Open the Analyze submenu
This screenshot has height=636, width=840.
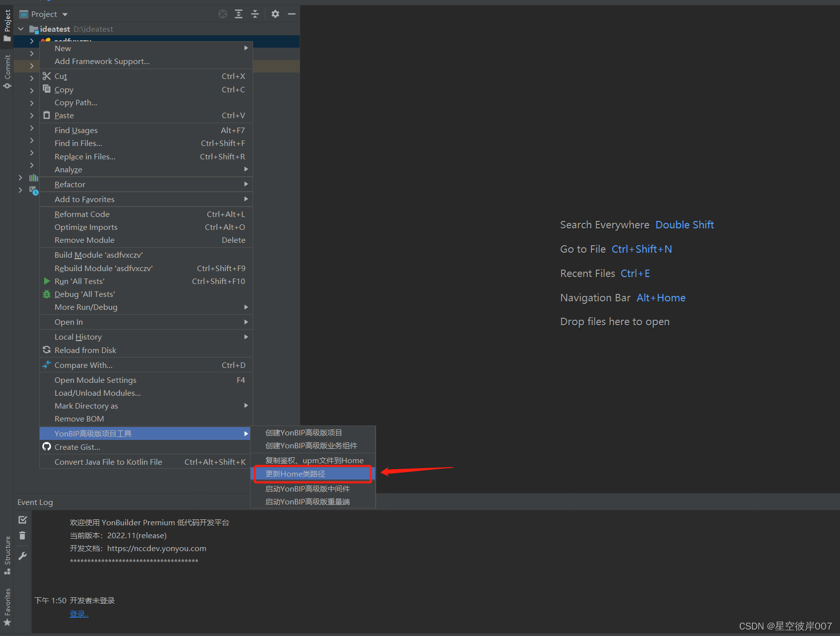(146, 169)
